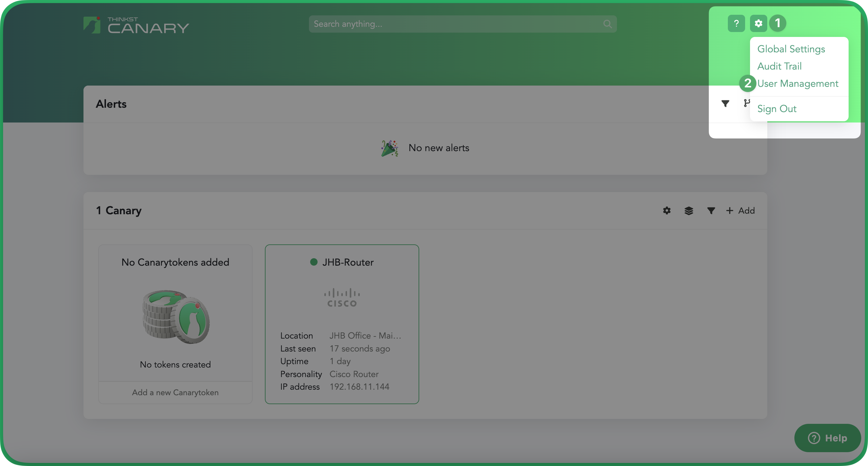The width and height of the screenshot is (868, 466).
Task: Click Add a new Canarytoken link
Action: (x=175, y=393)
